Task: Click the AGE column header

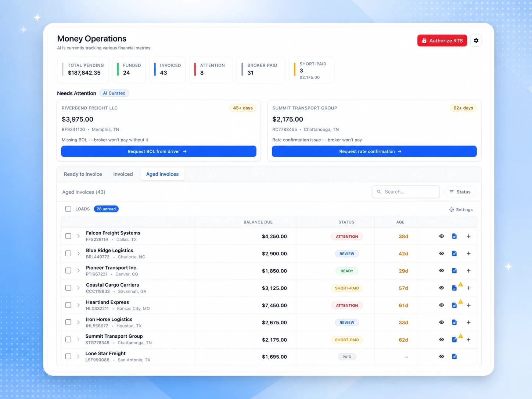Action: pos(400,222)
